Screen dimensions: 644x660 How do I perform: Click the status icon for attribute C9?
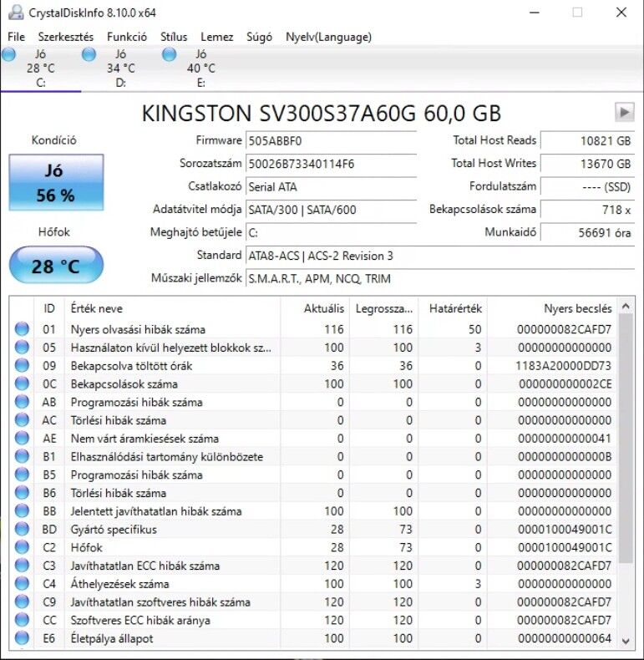[22, 602]
